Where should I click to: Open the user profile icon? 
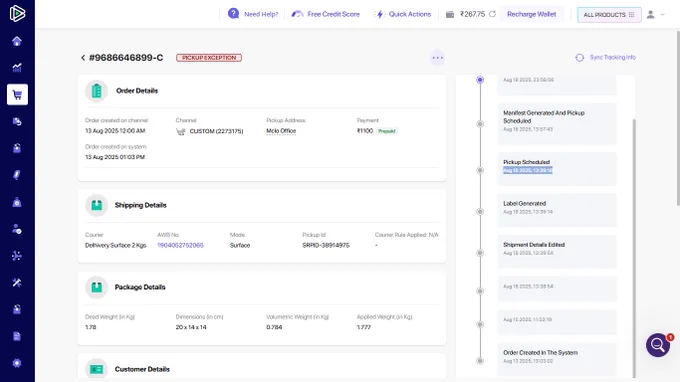point(651,14)
